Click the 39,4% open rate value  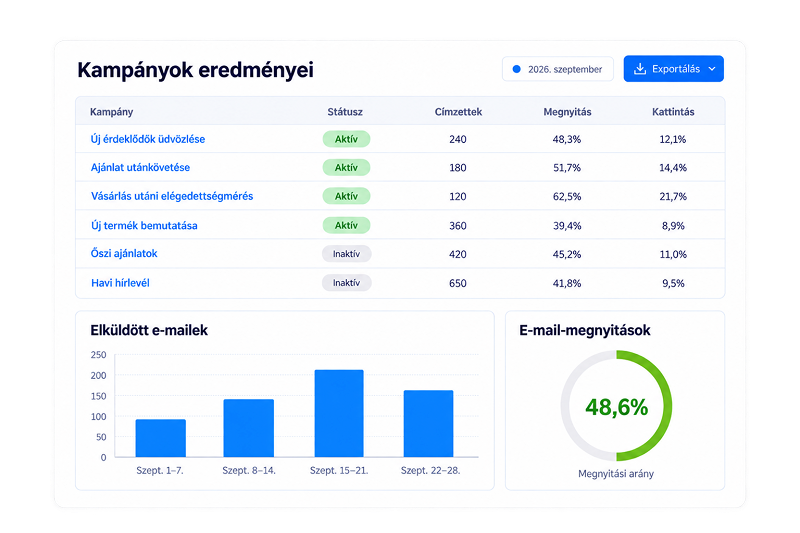[567, 226]
